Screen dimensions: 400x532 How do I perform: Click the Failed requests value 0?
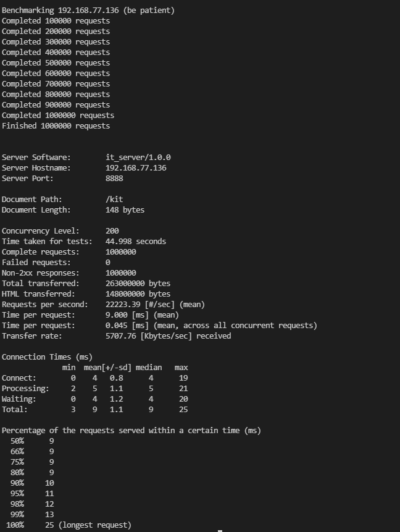click(108, 263)
